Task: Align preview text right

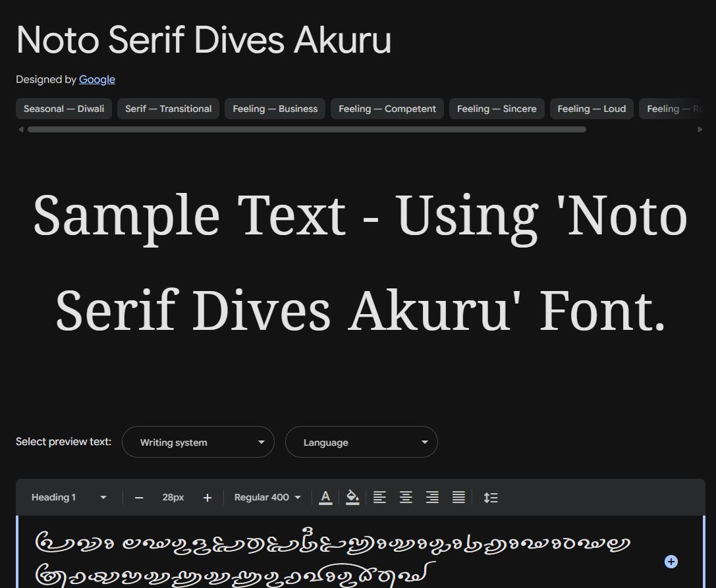Action: point(432,497)
